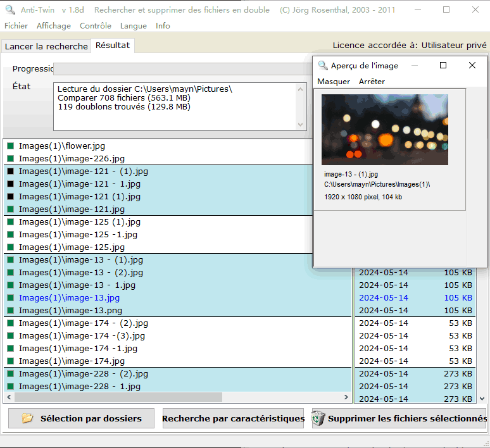Select the Images(1)\image-13.png file name
Screen dimensions: 490x448
point(70,310)
